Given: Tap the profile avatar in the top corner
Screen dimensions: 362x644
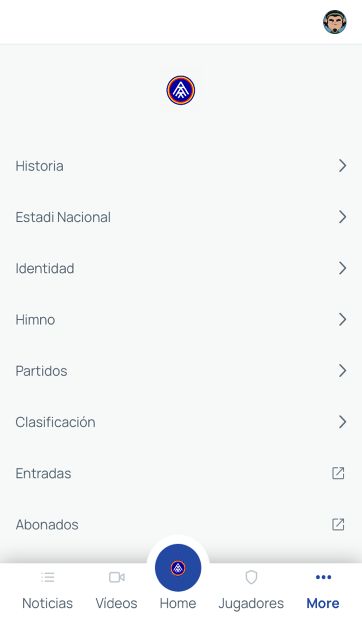Looking at the screenshot, I should tap(335, 22).
